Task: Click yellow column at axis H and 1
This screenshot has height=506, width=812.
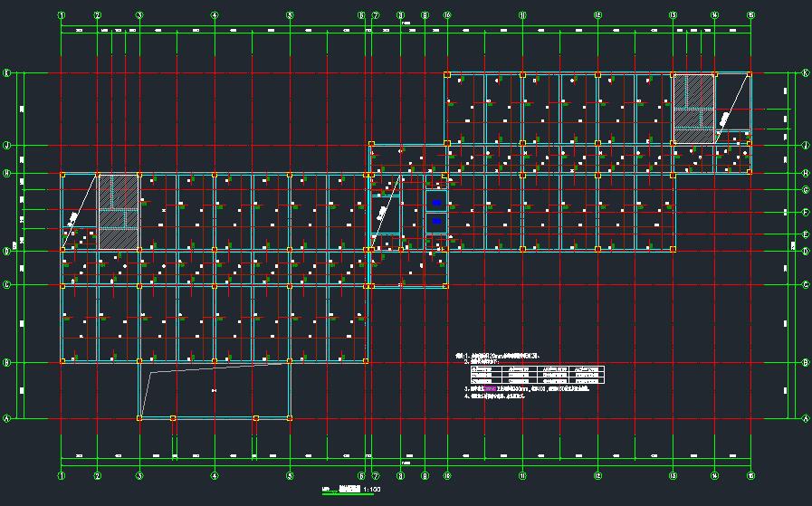Action: pyautogui.click(x=62, y=174)
